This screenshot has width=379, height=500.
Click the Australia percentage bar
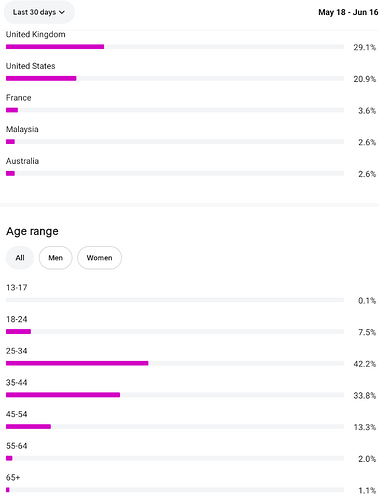(175, 173)
